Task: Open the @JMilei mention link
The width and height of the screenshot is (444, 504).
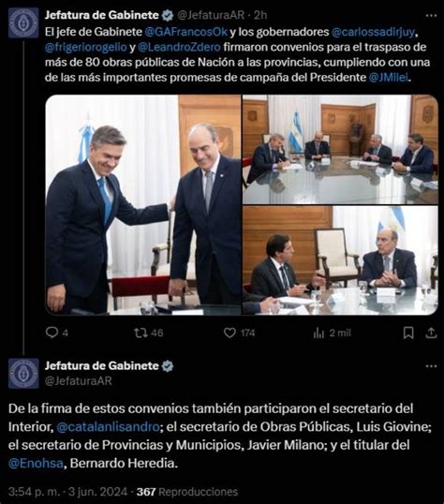Action: click(x=389, y=78)
